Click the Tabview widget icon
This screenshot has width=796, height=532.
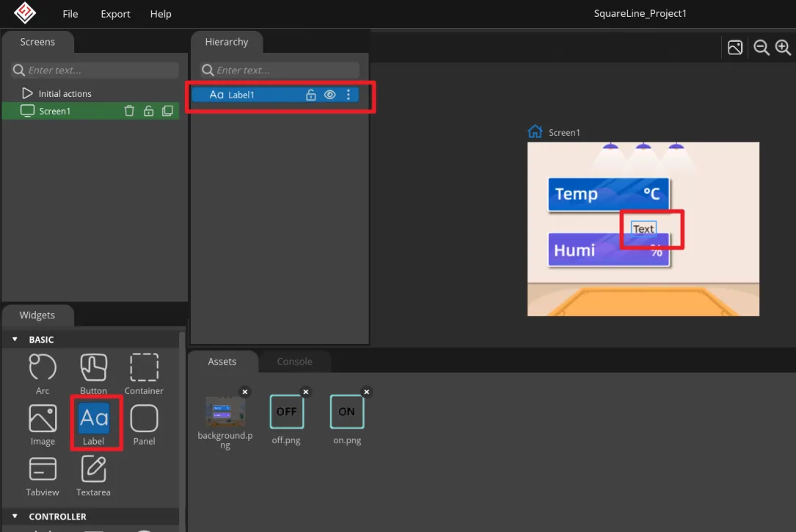pyautogui.click(x=43, y=469)
